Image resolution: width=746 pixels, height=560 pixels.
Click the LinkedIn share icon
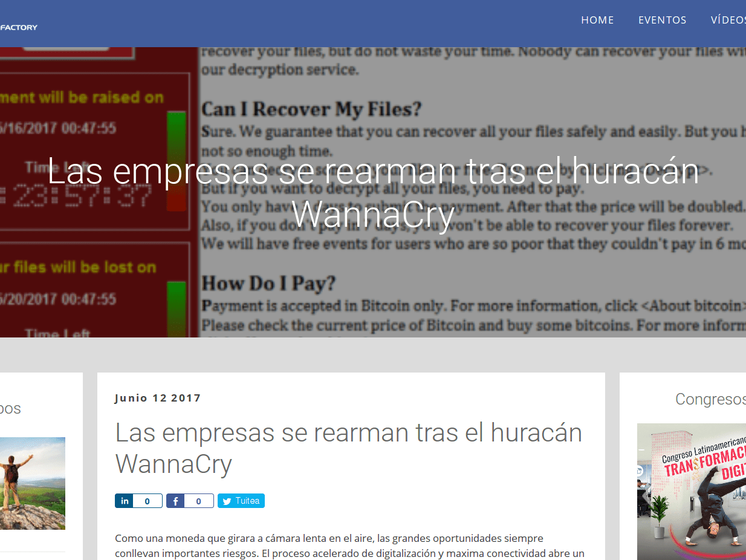[125, 501]
